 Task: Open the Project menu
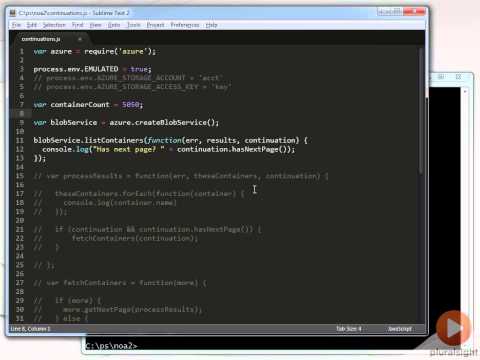tap(155, 25)
